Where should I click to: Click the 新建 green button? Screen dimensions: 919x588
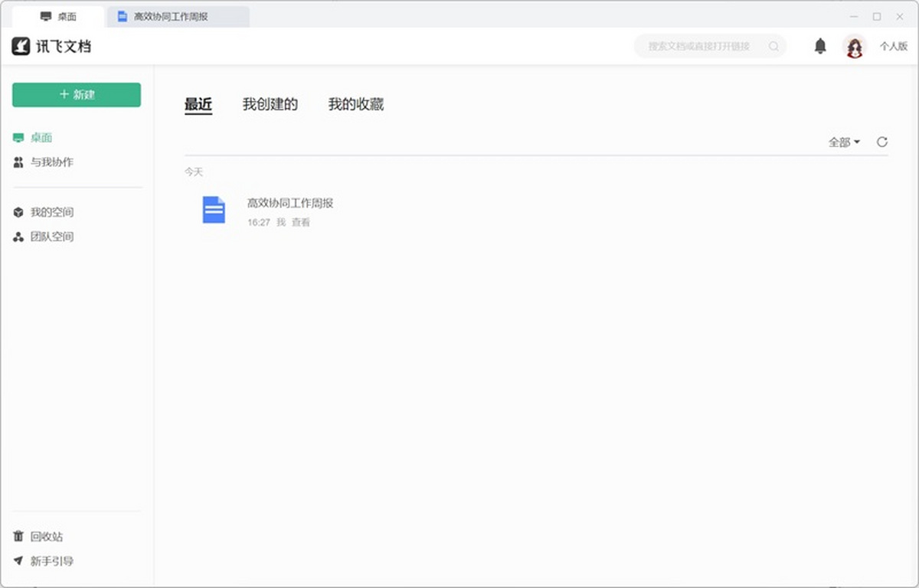77,95
